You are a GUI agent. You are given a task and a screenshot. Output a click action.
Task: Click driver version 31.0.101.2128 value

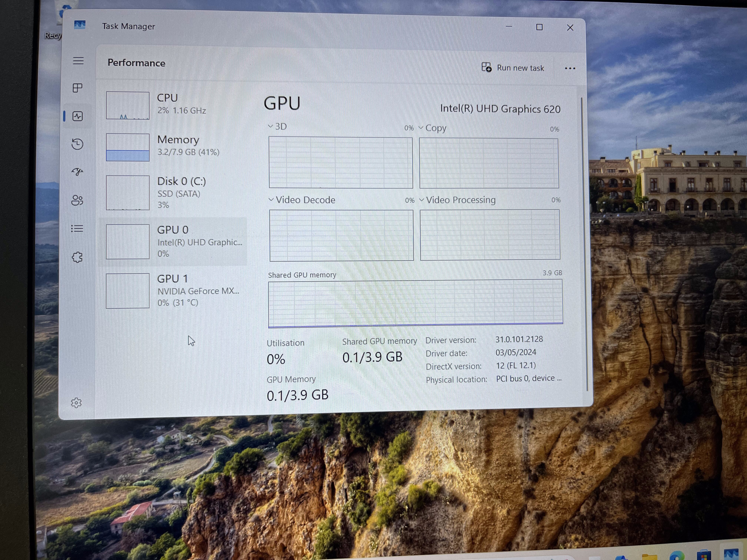tap(519, 339)
